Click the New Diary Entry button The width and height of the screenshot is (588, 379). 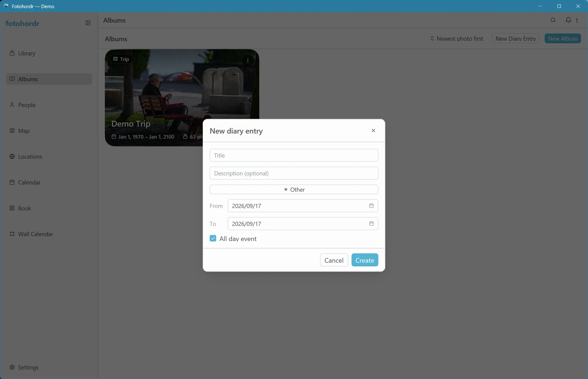coord(516,39)
